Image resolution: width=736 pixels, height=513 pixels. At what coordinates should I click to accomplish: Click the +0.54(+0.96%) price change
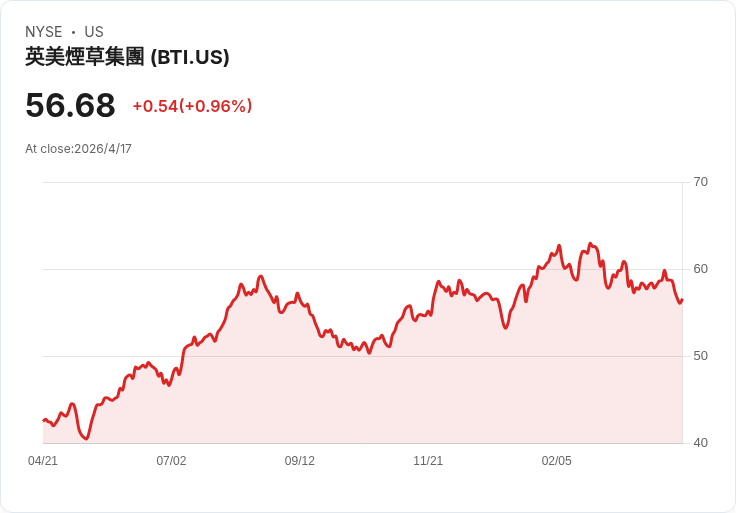[192, 106]
